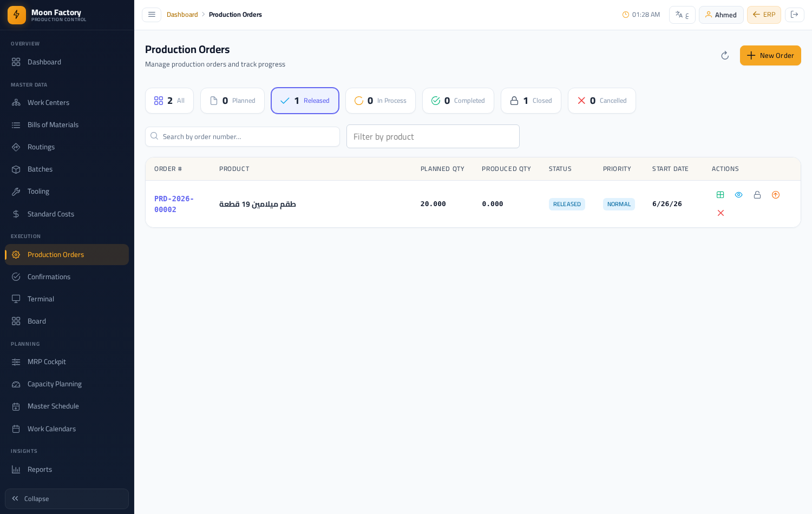812x514 pixels.
Task: Cancel the order using the red X action
Action: pyautogui.click(x=721, y=213)
